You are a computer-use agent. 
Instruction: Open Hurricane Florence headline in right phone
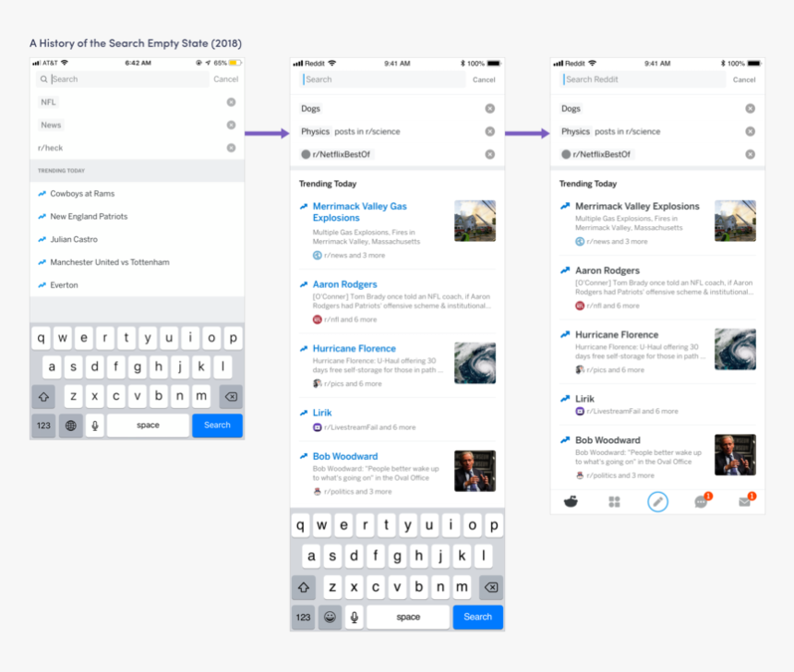point(616,335)
